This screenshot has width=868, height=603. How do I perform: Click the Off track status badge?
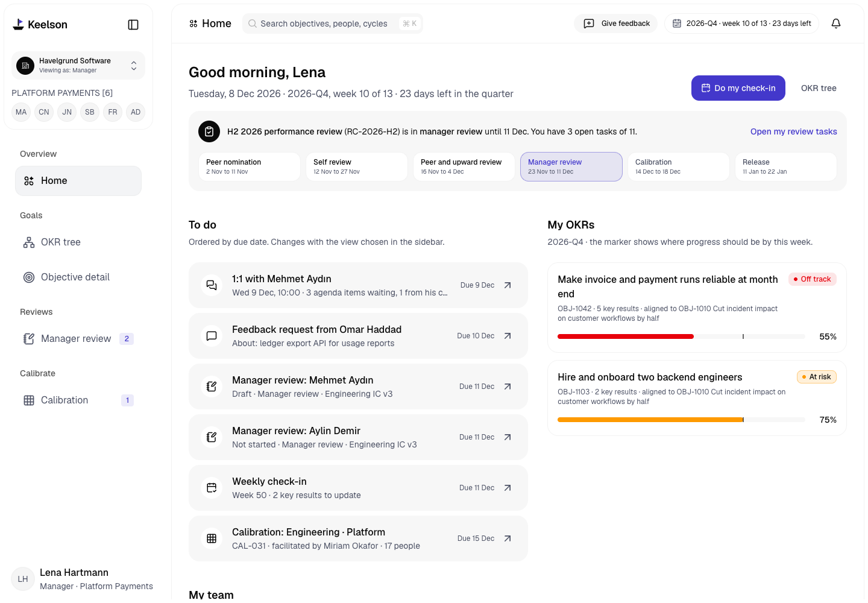812,279
